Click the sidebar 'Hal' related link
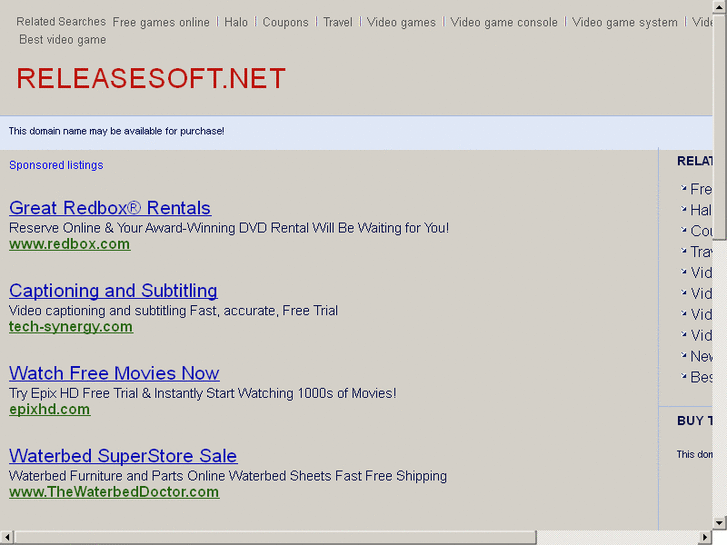Screen dimensions: 727x545 [x=701, y=210]
